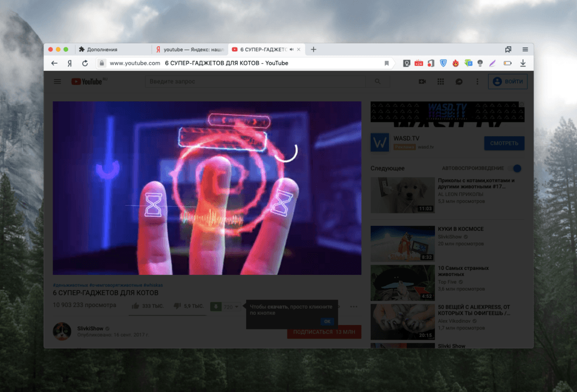This screenshot has width=577, height=392.
Task: Click the battery saver icon in toolbar
Action: tap(508, 63)
